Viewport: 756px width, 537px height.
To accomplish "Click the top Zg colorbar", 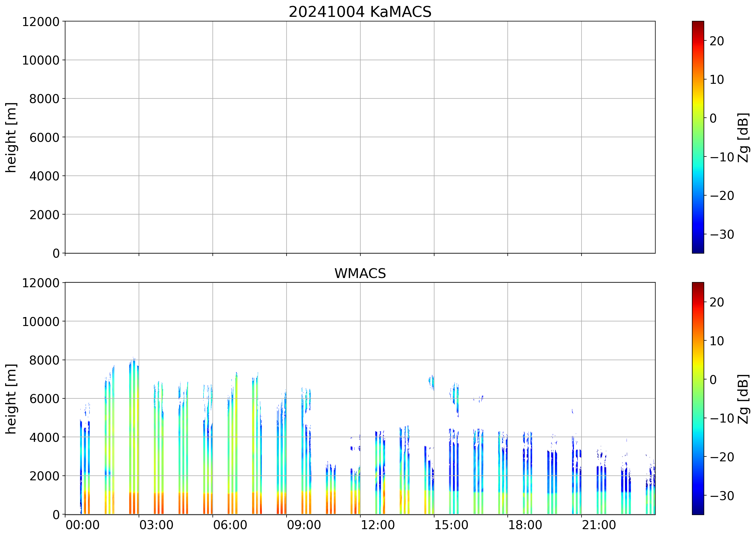I will pyautogui.click(x=698, y=137).
